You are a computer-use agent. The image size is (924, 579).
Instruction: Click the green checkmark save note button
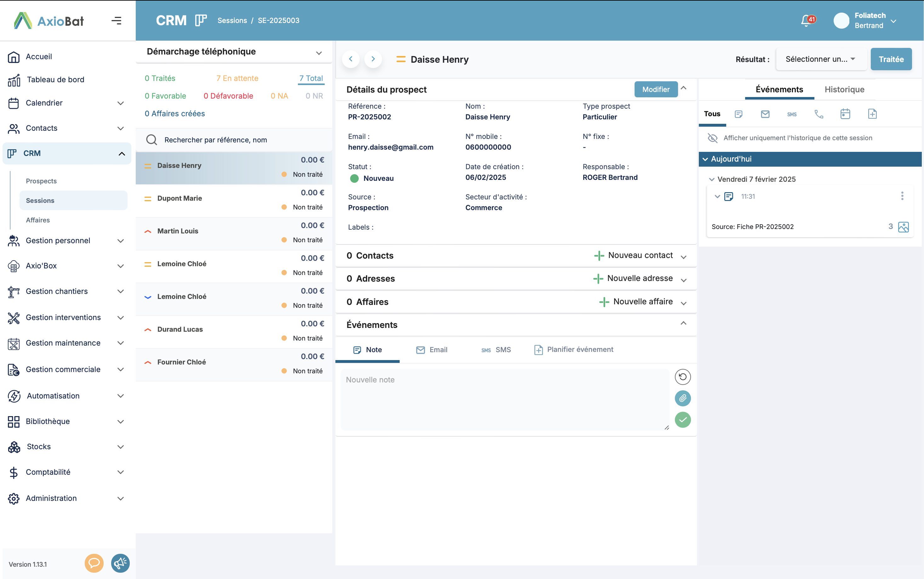coord(682,420)
